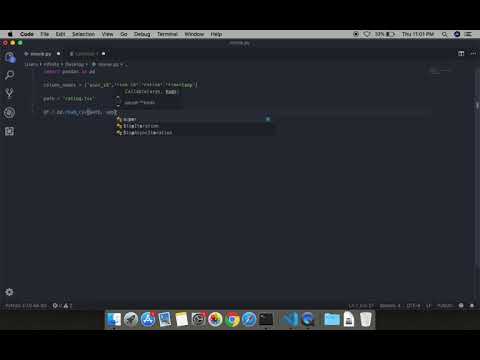
Task: Open the Code application menu
Action: (x=27, y=34)
